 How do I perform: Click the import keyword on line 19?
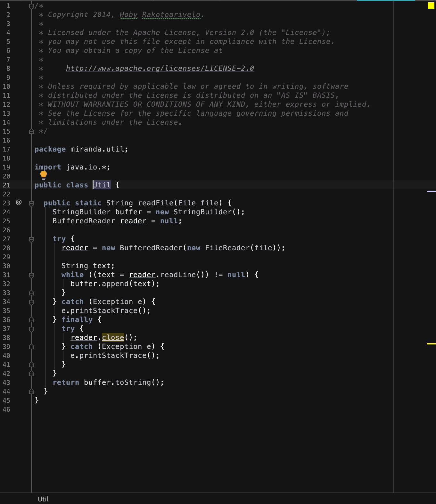[48, 167]
